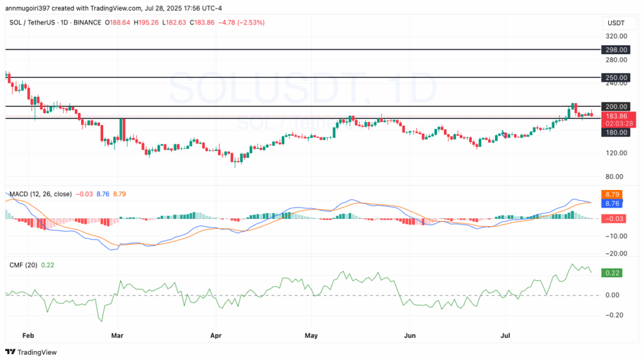Image resolution: width=644 pixels, height=361 pixels.
Task: Click the close value C183.86
Action: tap(202, 23)
